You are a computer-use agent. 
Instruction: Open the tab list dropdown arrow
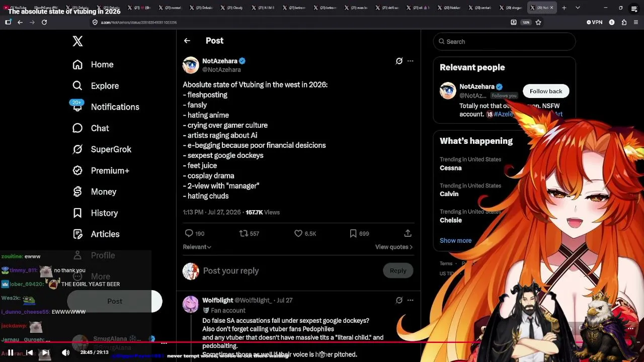pos(578,8)
